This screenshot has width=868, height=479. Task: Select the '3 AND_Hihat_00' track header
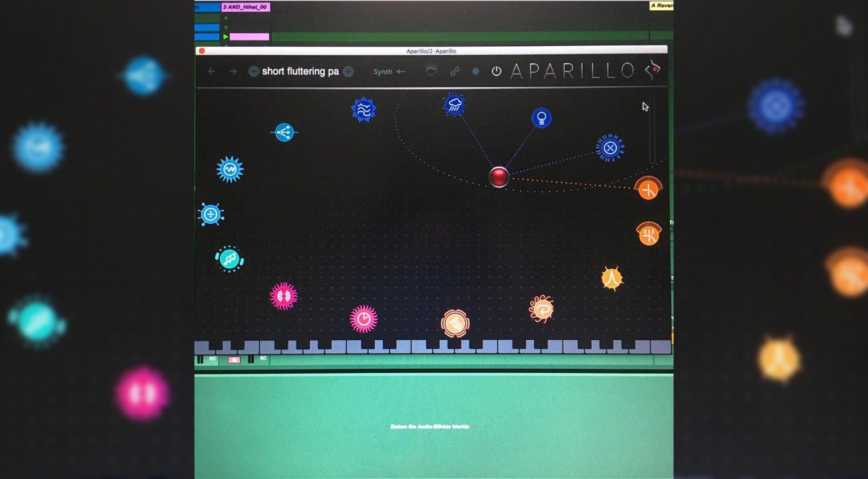pyautogui.click(x=245, y=7)
